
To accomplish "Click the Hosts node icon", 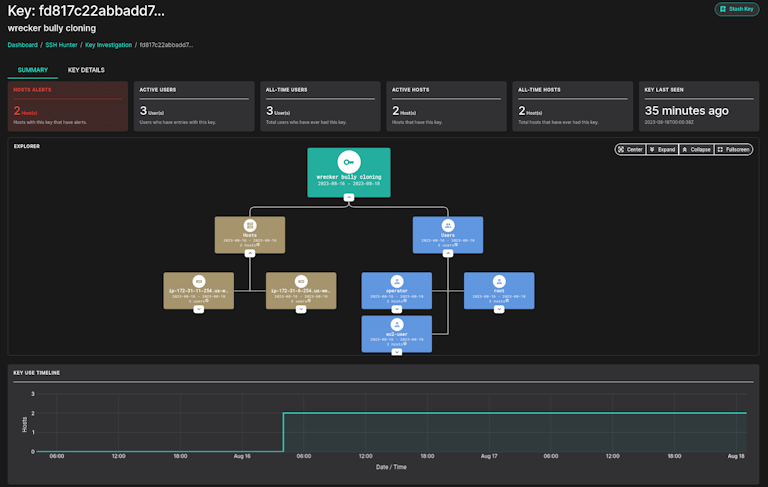I will (249, 227).
